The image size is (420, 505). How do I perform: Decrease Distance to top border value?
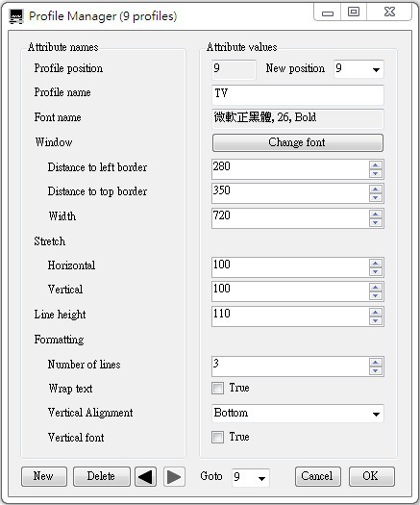[x=376, y=197]
